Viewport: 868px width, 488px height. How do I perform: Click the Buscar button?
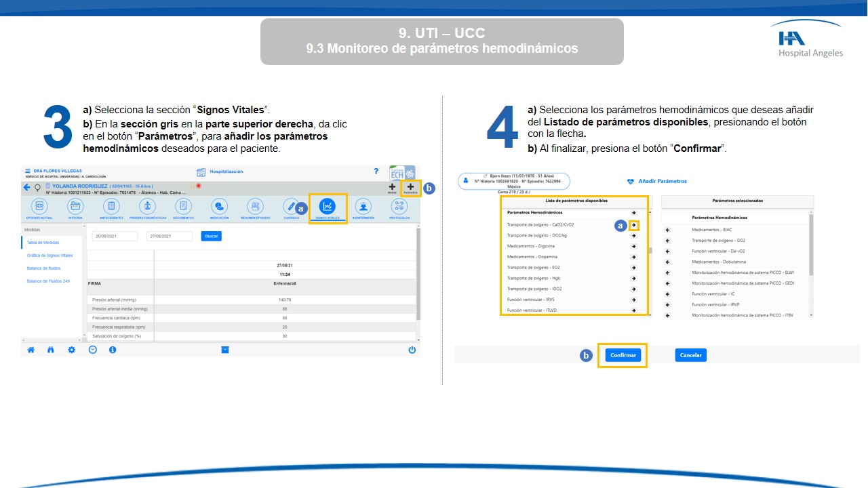point(212,236)
